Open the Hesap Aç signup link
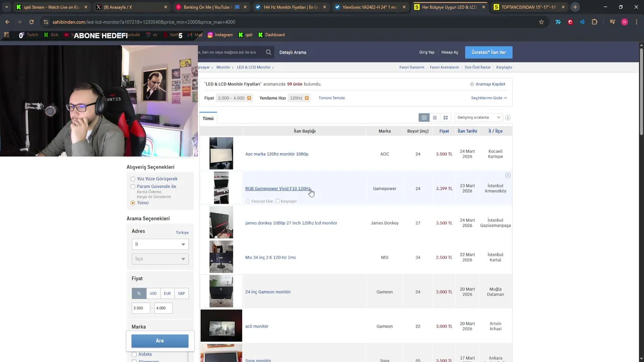 coord(450,52)
